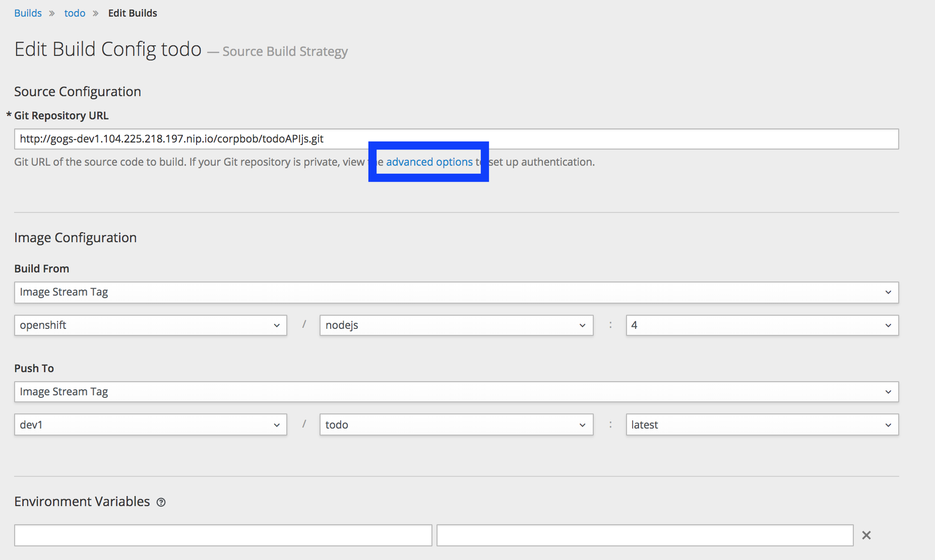The image size is (935, 560).
Task: Go to the todo breadcrumb link
Action: 75,13
